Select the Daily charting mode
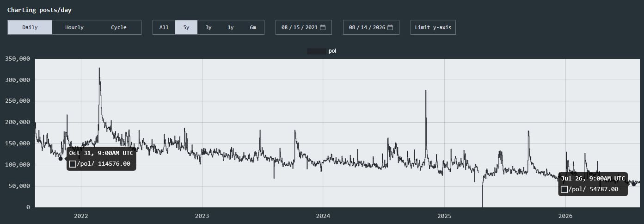Screen dimensions: 644x224 [30, 27]
